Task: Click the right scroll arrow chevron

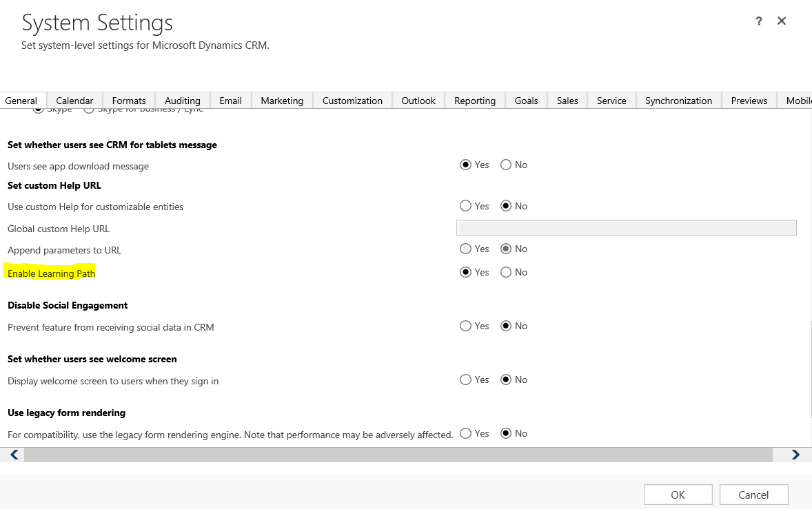Action: [x=796, y=455]
